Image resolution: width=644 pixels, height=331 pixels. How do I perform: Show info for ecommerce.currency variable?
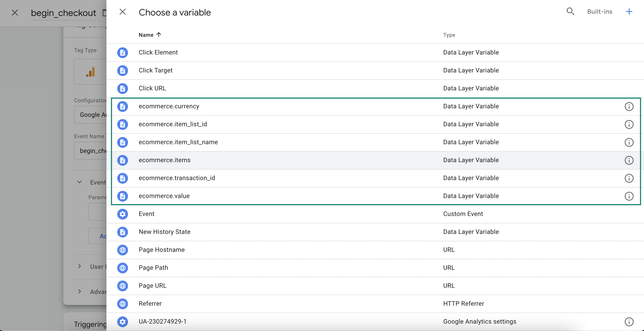click(x=629, y=107)
